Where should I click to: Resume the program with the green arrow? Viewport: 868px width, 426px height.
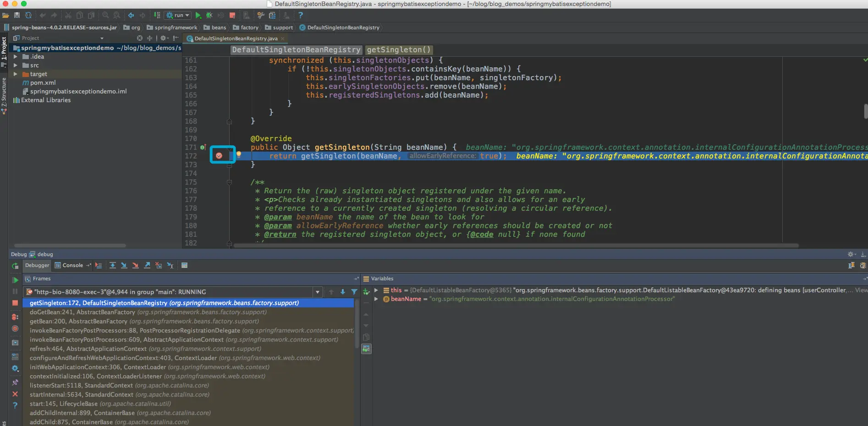click(15, 280)
